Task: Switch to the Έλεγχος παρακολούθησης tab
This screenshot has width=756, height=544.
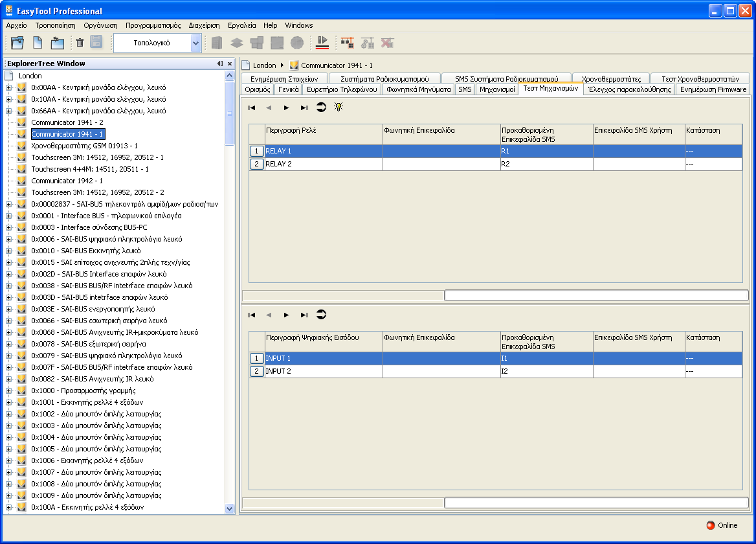Action: [x=629, y=89]
